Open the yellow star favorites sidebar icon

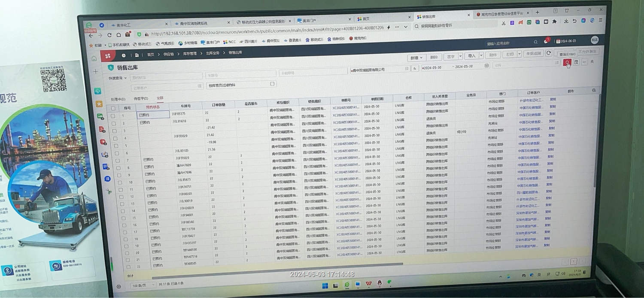(99, 104)
